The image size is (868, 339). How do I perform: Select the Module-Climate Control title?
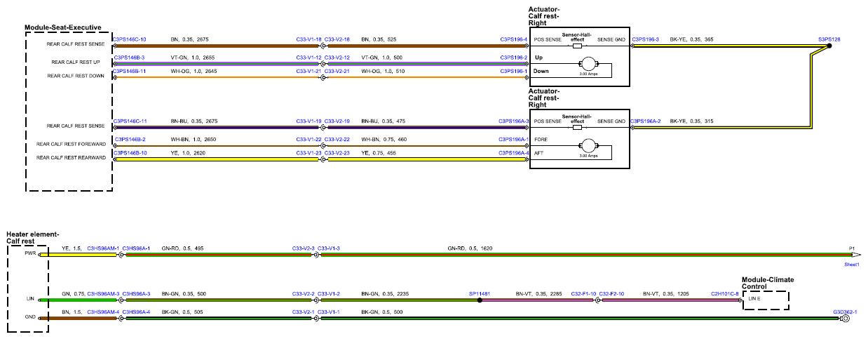coord(768,283)
